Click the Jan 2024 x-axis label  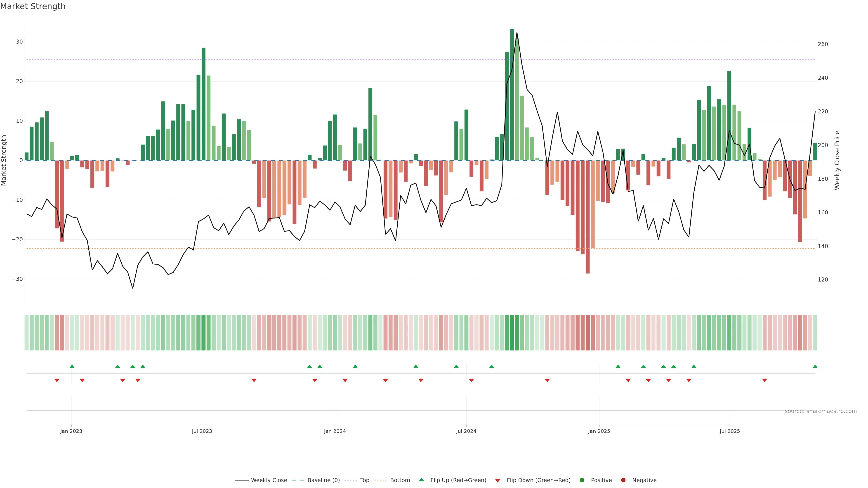coord(335,431)
